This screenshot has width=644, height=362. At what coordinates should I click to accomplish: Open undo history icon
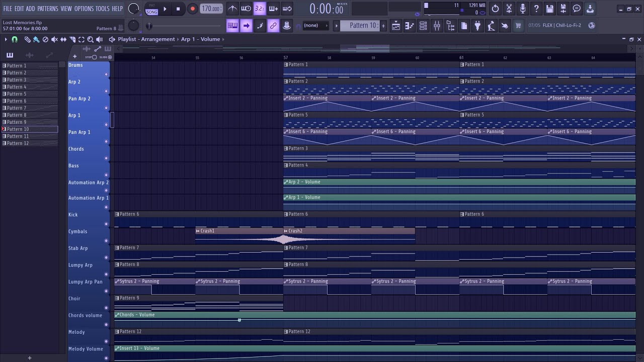[x=495, y=9]
